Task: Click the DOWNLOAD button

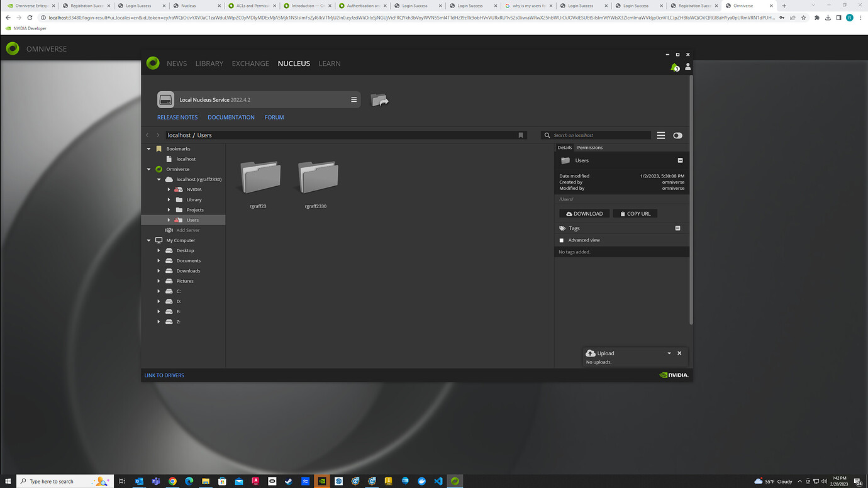Action: 584,213
